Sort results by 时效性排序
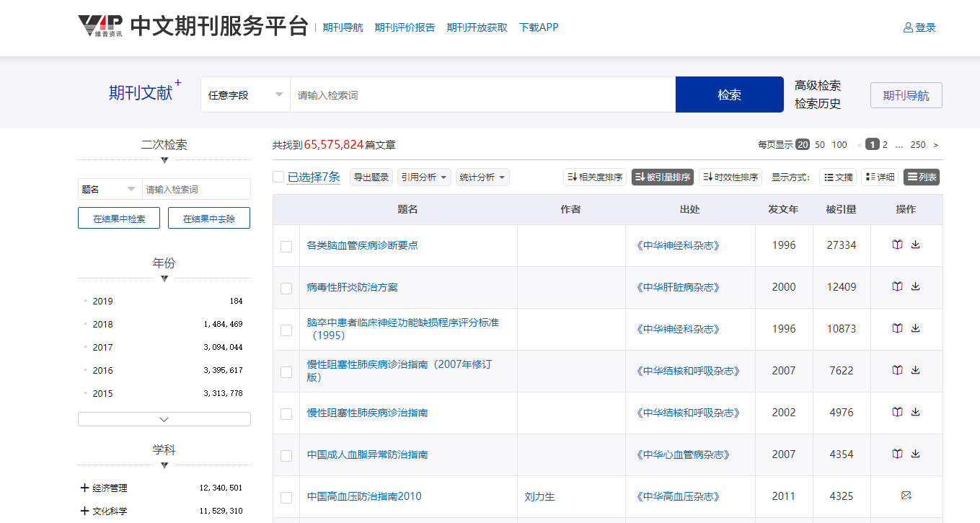Screen dimensions: 980x523 coord(730,177)
